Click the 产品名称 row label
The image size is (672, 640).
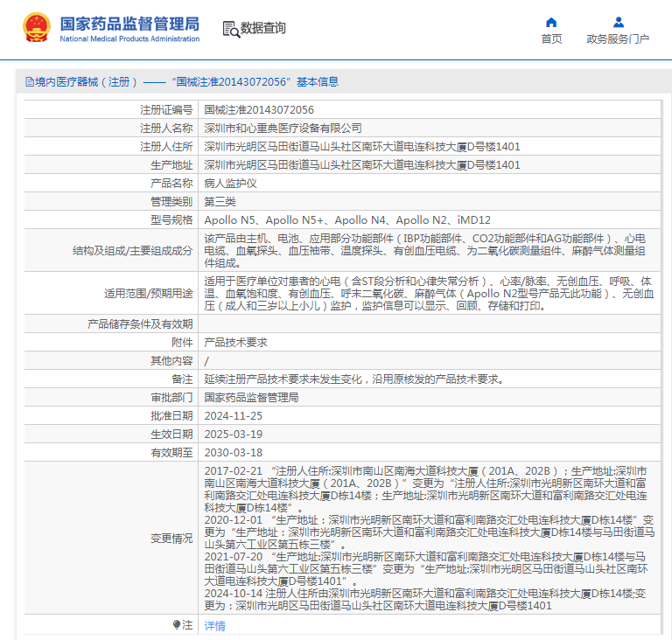click(171, 184)
